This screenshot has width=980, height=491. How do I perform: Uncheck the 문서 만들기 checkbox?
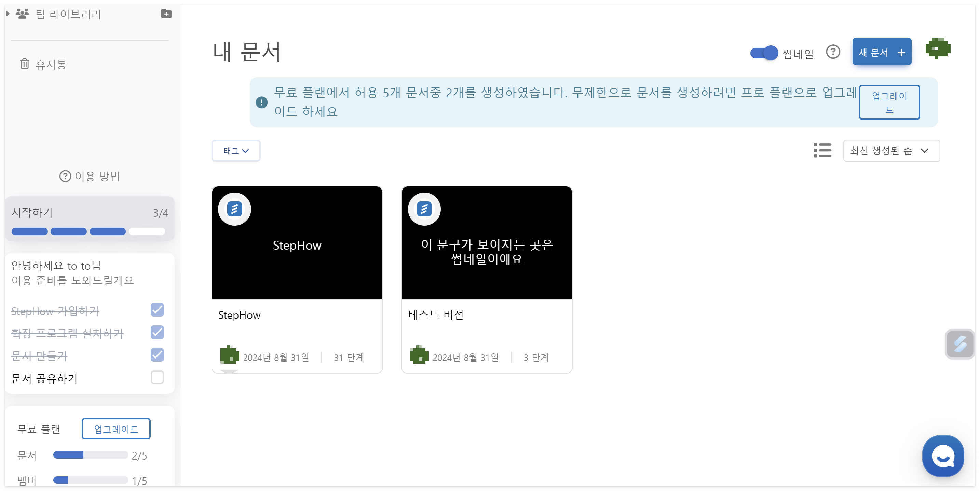tap(157, 354)
